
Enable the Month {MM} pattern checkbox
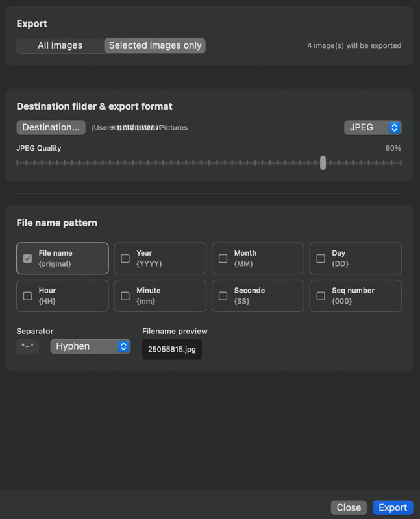(222, 258)
